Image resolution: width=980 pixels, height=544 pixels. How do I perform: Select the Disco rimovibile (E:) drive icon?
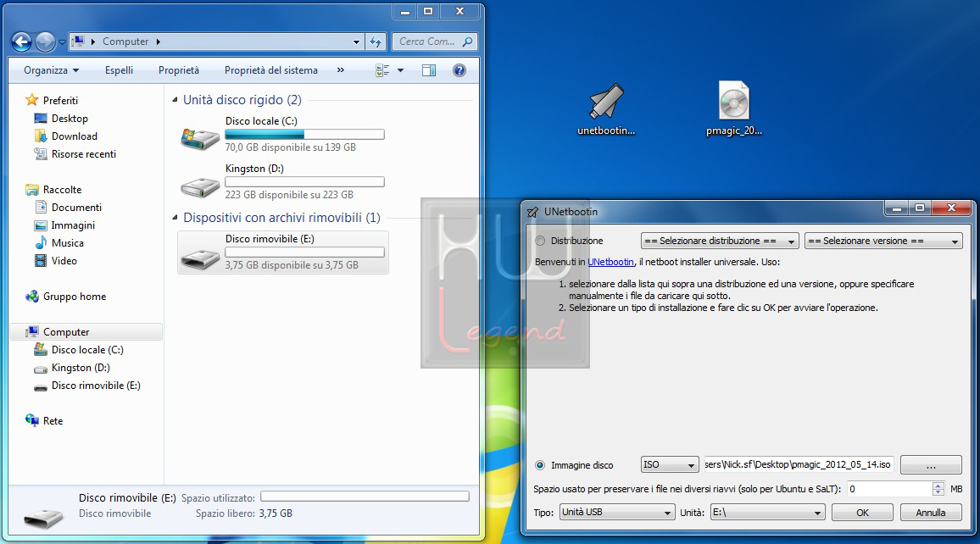click(x=200, y=258)
